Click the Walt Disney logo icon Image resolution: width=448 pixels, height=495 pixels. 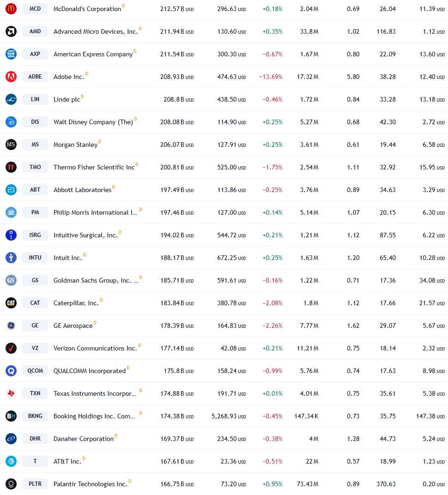click(11, 122)
